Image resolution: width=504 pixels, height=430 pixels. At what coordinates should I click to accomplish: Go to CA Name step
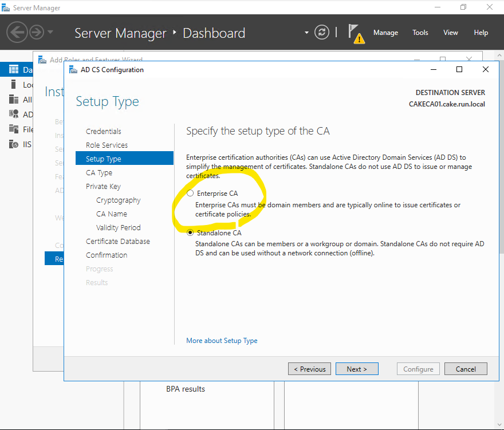(x=112, y=214)
